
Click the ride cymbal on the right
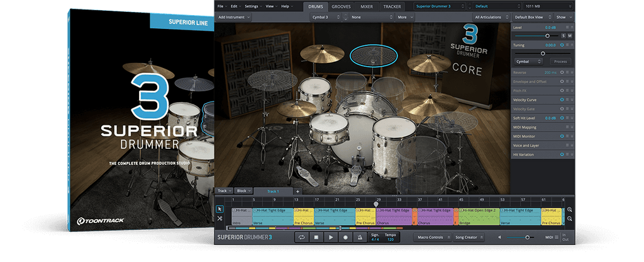point(430,103)
